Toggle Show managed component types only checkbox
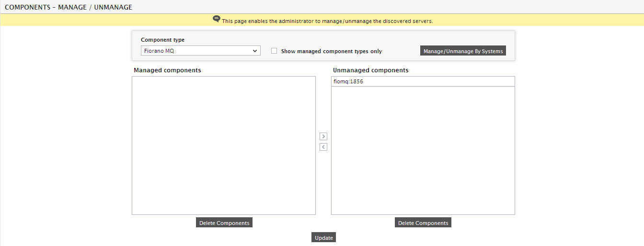 tap(274, 51)
